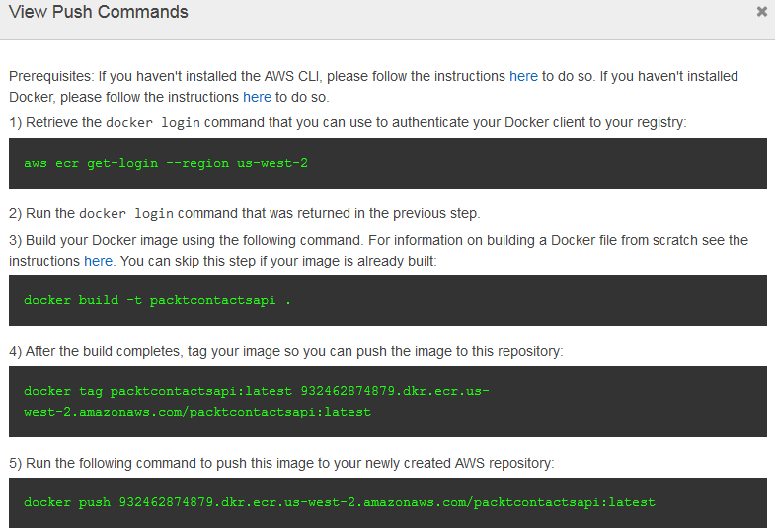Open the Docker installation instructions link
This screenshot has height=532, width=775.
pos(257,97)
